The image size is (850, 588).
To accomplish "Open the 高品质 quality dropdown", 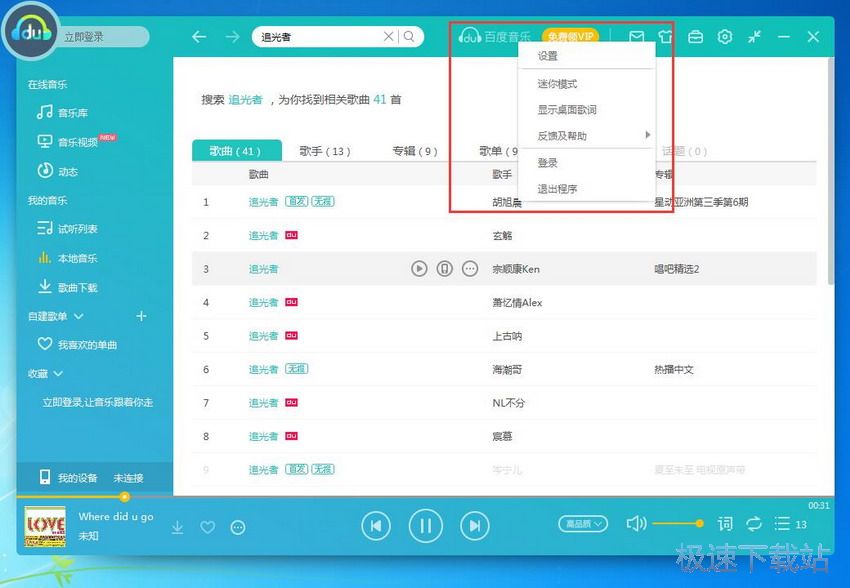I will tap(583, 524).
